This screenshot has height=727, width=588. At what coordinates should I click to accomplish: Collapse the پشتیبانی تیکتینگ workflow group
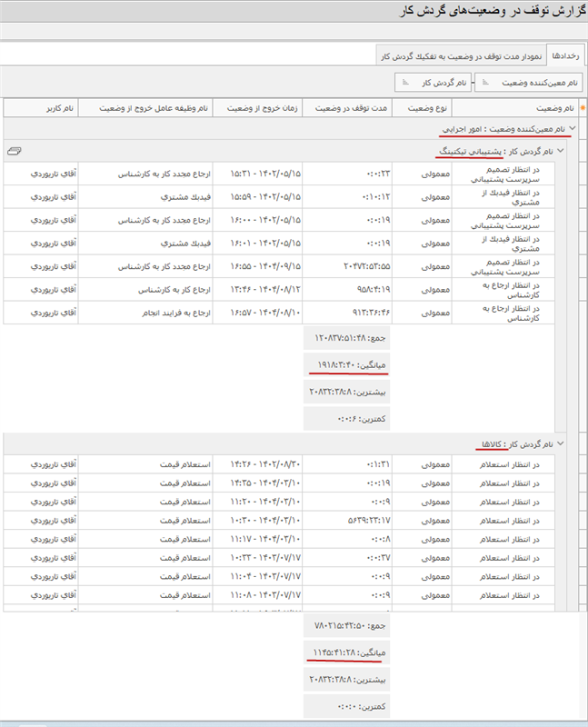(x=560, y=151)
